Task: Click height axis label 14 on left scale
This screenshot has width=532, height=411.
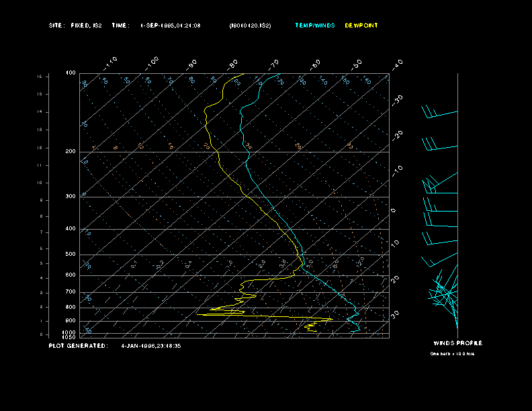Action: pos(40,111)
